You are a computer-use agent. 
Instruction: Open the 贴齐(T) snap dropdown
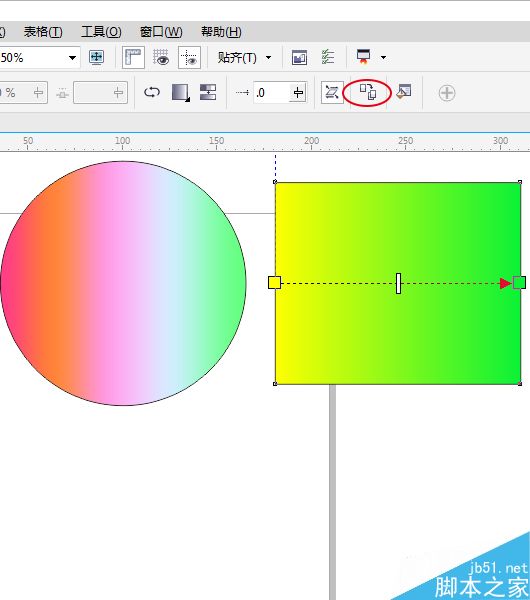pos(245,58)
